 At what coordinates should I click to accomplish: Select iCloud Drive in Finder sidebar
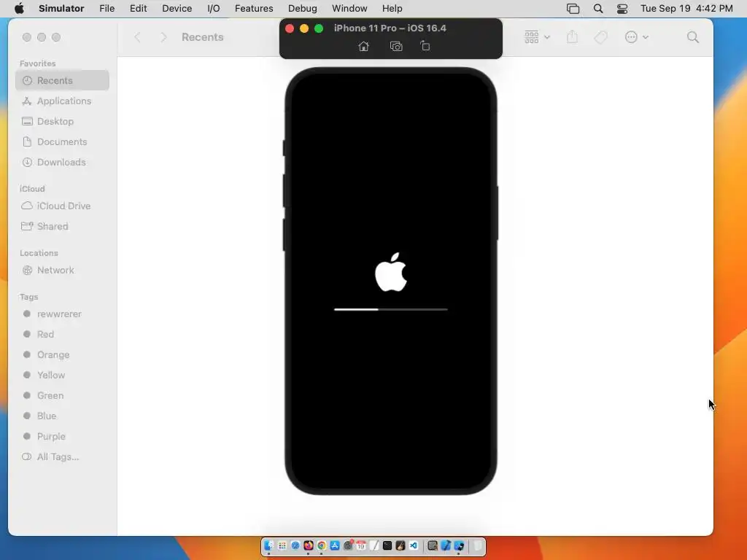coord(62,206)
